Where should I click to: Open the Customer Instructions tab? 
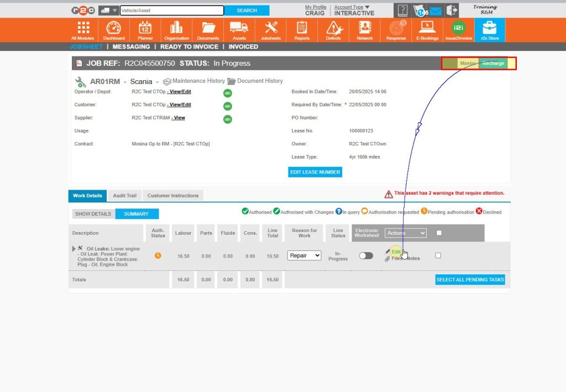click(173, 196)
